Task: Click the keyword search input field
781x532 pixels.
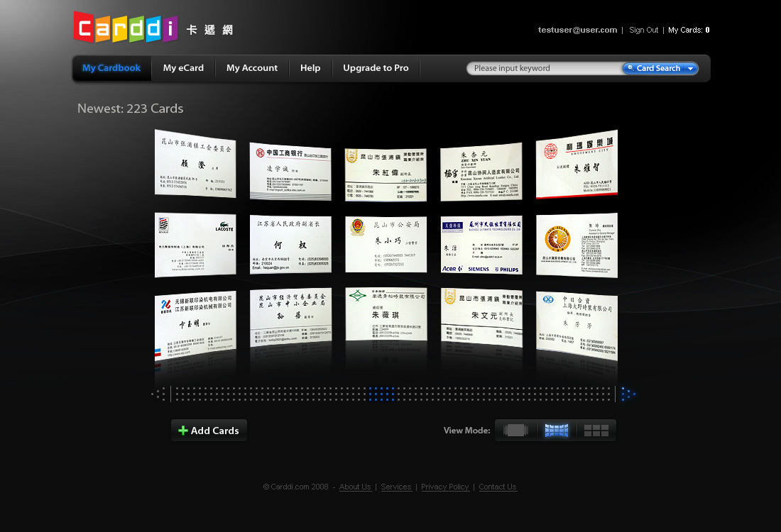Action: [x=543, y=69]
